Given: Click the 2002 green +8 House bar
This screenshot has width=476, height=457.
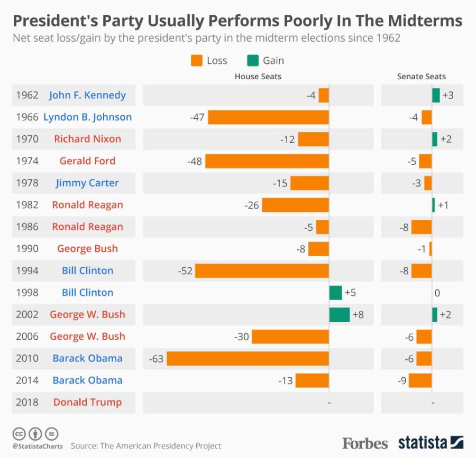Looking at the screenshot, I should tap(339, 314).
